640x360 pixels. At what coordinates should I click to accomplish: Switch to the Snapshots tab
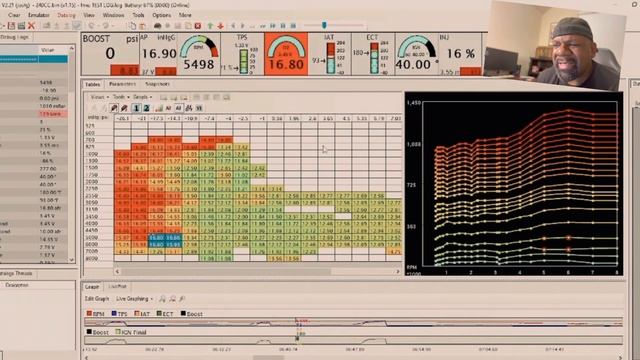[157, 84]
